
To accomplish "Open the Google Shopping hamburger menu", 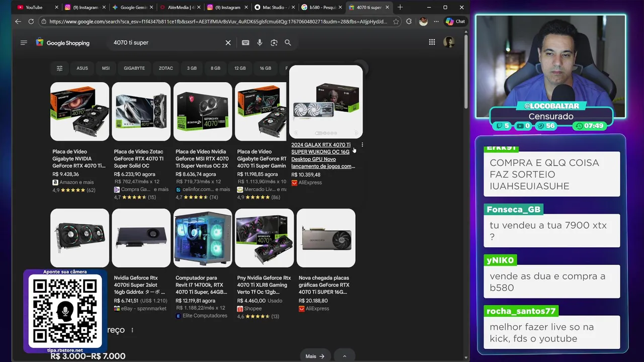I will (24, 43).
